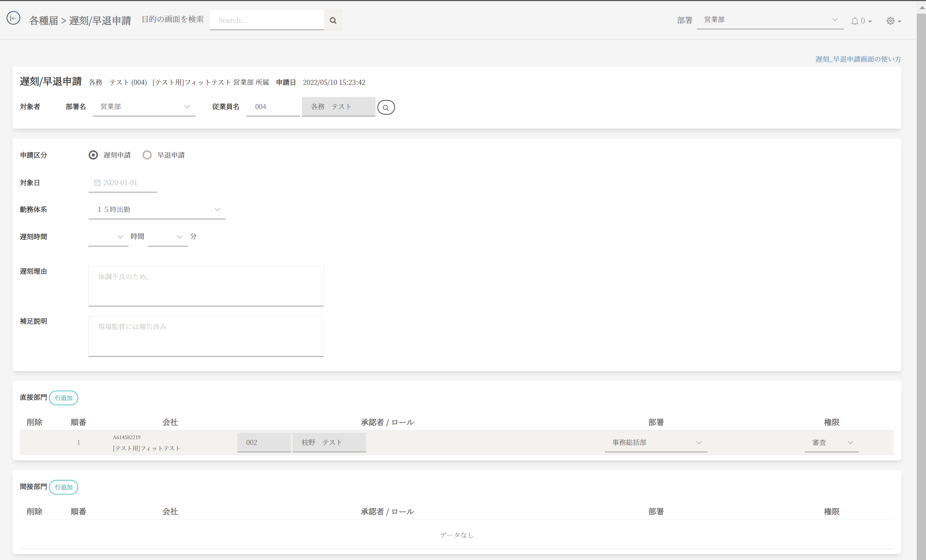The image size is (926, 560).
Task: Click 行追加 button for 間接部門
Action: pyautogui.click(x=64, y=487)
